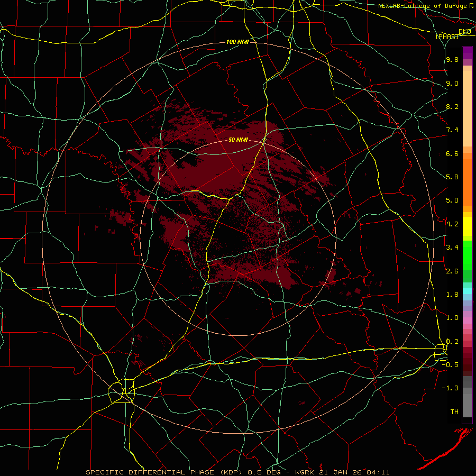Screen dimensions: 476x476
Task: Click the [PHAS] label above the color scale
Action: 447,36
